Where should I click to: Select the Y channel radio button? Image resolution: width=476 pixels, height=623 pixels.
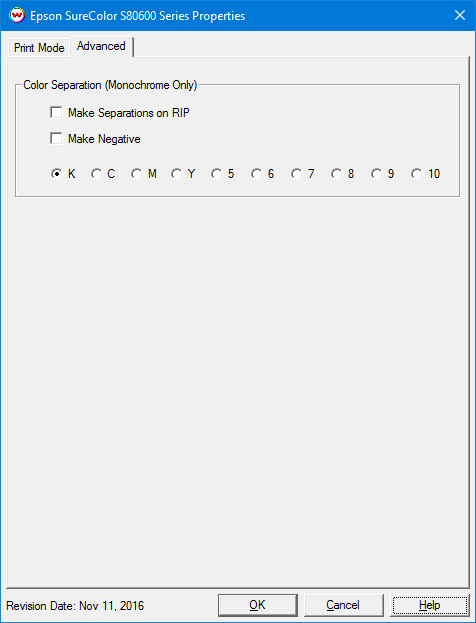coord(176,174)
